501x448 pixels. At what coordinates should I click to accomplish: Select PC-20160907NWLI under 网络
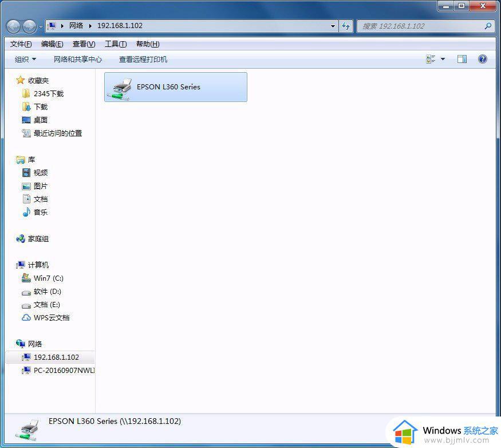[x=64, y=370]
